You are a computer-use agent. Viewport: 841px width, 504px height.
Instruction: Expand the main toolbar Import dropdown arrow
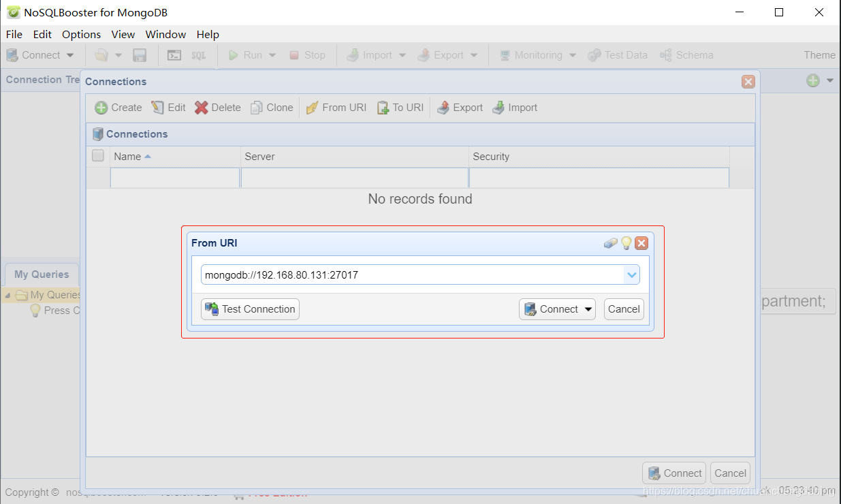pyautogui.click(x=402, y=55)
